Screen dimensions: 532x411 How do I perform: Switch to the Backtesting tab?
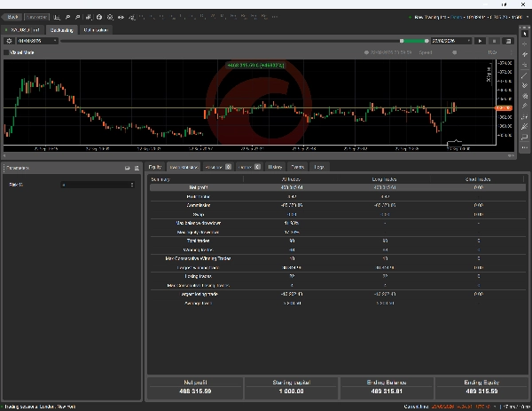(x=62, y=30)
